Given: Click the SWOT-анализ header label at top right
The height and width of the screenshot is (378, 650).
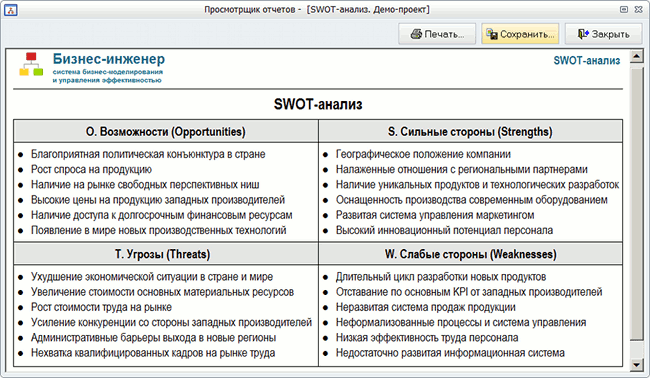Looking at the screenshot, I should click(x=587, y=61).
